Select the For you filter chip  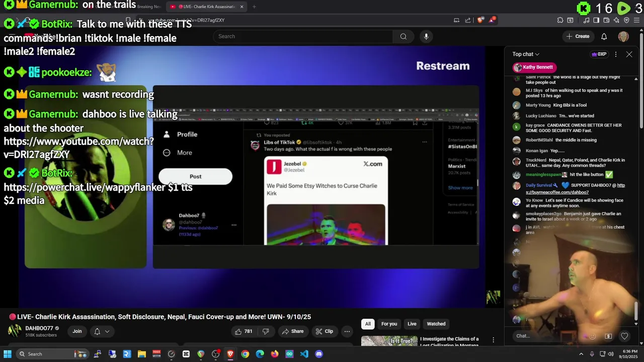[389, 324]
